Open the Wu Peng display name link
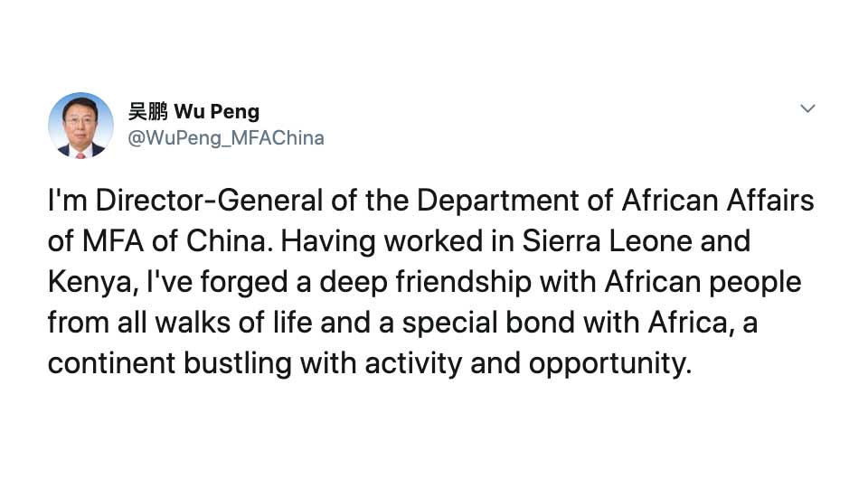The image size is (868, 488). tap(193, 111)
